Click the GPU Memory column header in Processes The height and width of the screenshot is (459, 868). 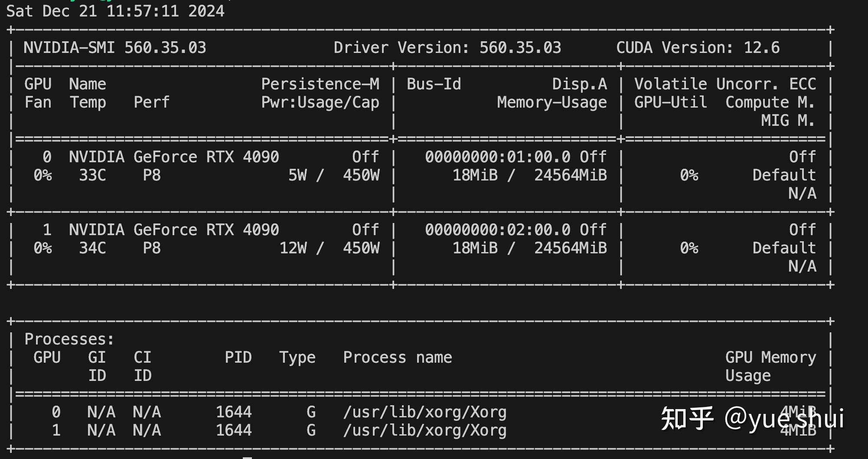coord(771,357)
